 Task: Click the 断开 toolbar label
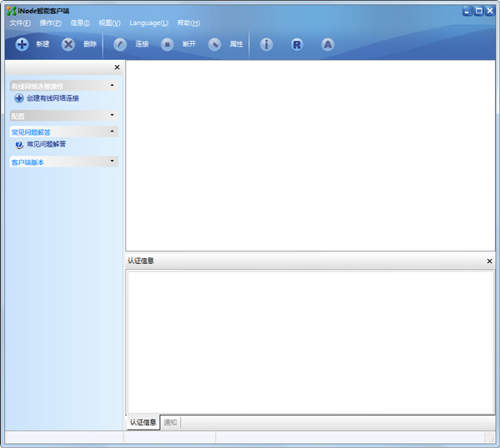(189, 44)
